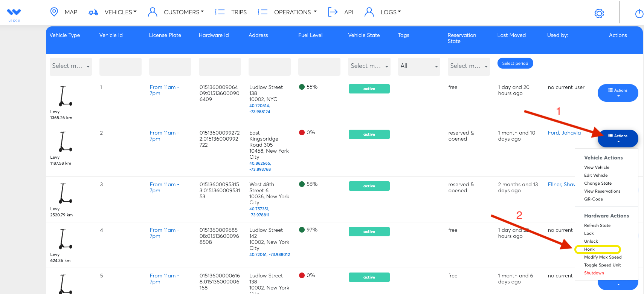The image size is (644, 294).
Task: Click the Trips list icon
Action: (x=220, y=12)
